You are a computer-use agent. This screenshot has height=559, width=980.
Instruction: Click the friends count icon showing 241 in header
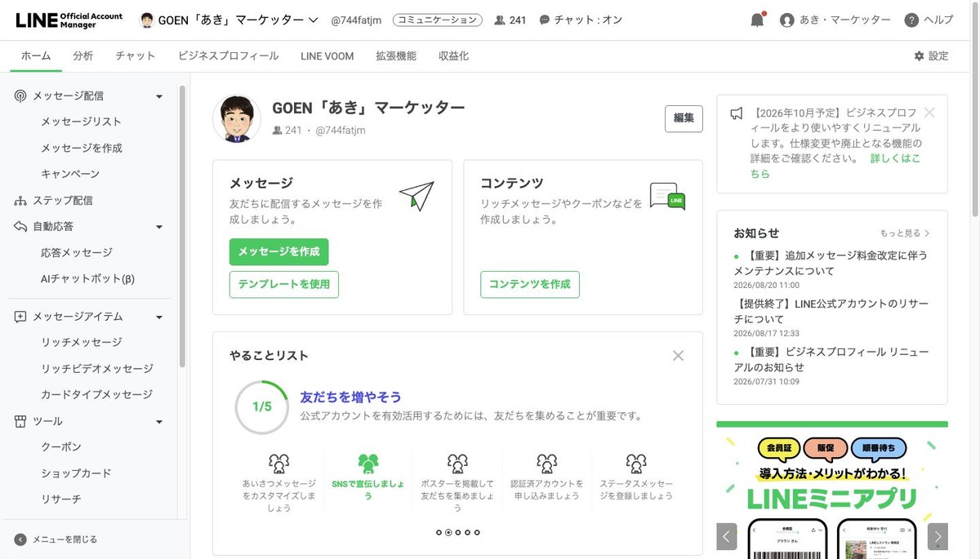[x=500, y=20]
